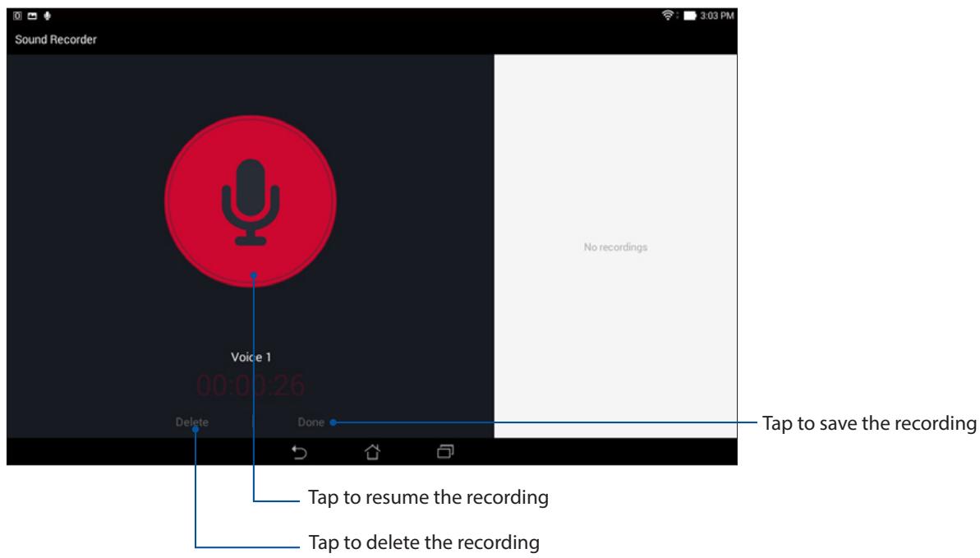Screen dimensions: 980x558
Task: Tap the Voice 1 recording name
Action: click(x=251, y=357)
